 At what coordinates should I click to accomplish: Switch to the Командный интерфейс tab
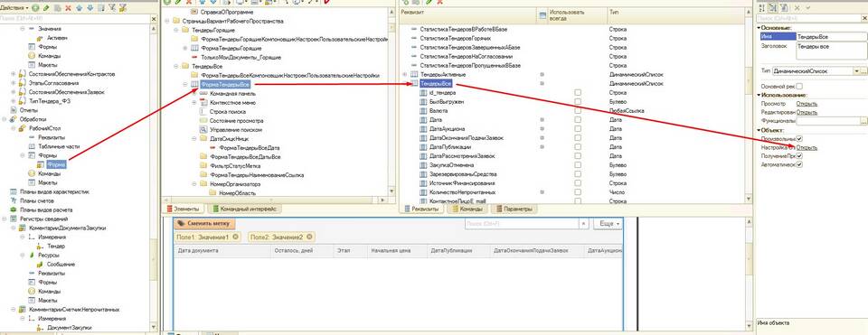(x=243, y=209)
